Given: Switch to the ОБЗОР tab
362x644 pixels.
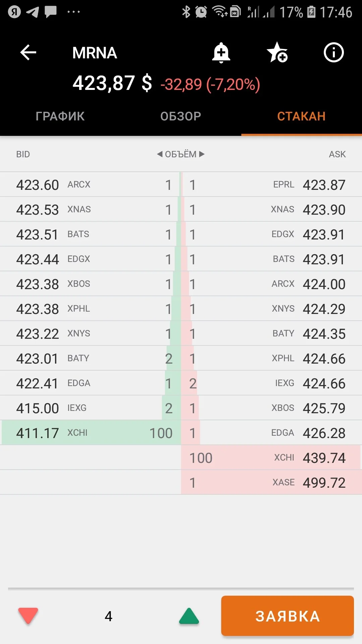Looking at the screenshot, I should (x=181, y=116).
